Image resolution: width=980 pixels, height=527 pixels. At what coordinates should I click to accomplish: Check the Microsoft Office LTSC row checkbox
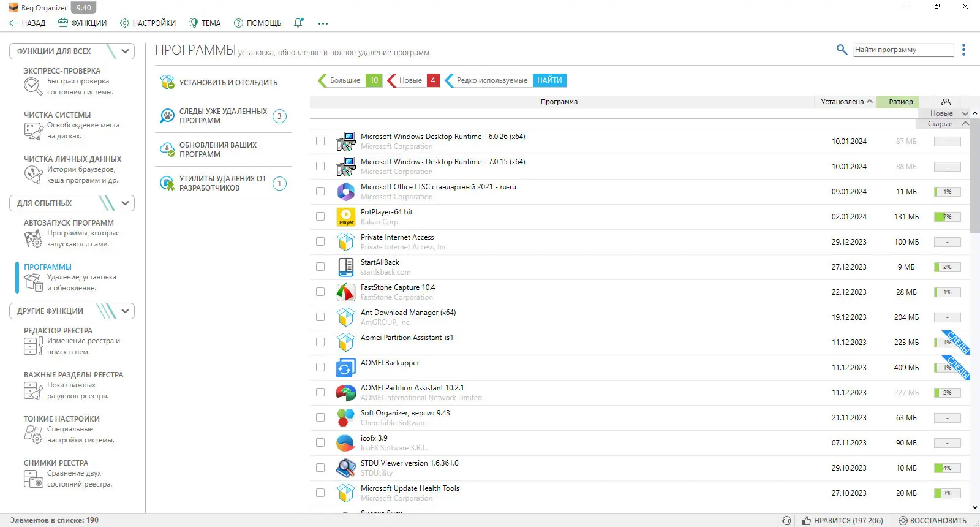pos(320,192)
